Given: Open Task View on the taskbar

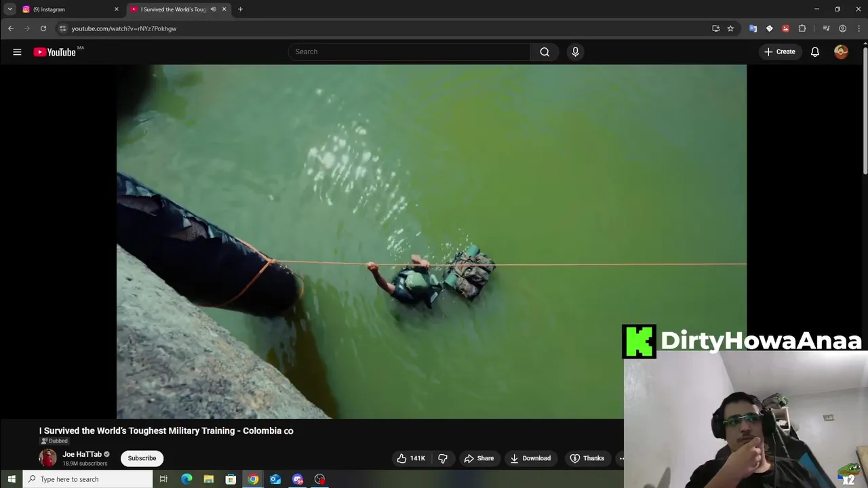Looking at the screenshot, I should pos(163,479).
